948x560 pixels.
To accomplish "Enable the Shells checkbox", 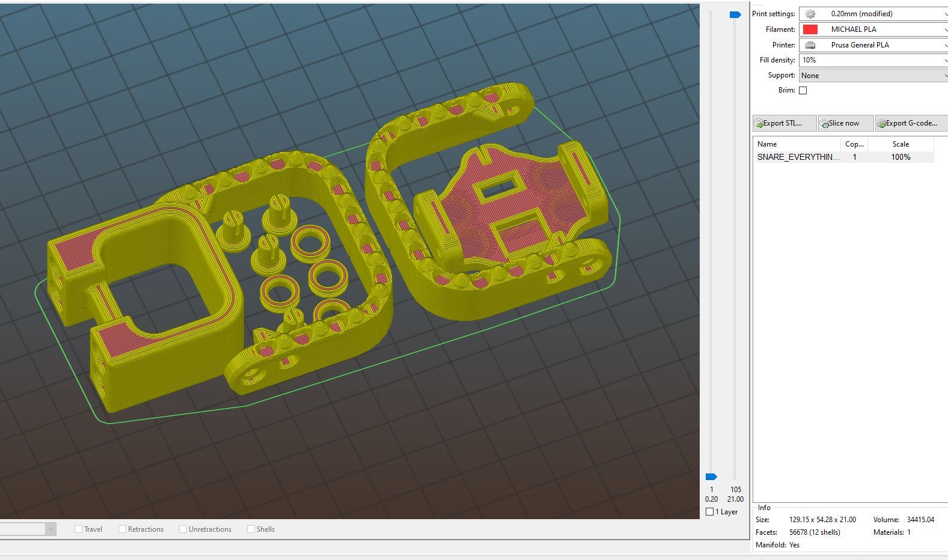I will 251,529.
